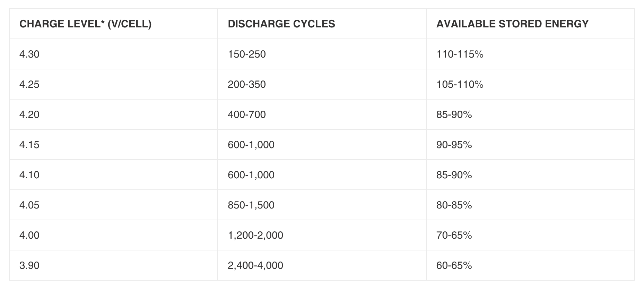Click the 105-110% stored energy cell
This screenshot has width=644, height=290.
[530, 84]
